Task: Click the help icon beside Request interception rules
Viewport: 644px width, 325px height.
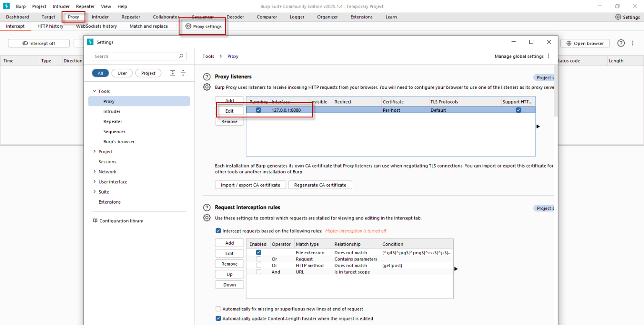Action: point(207,207)
